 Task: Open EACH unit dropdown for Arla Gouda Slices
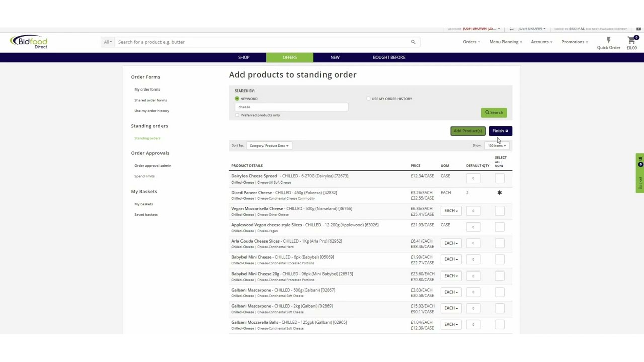[x=451, y=243]
